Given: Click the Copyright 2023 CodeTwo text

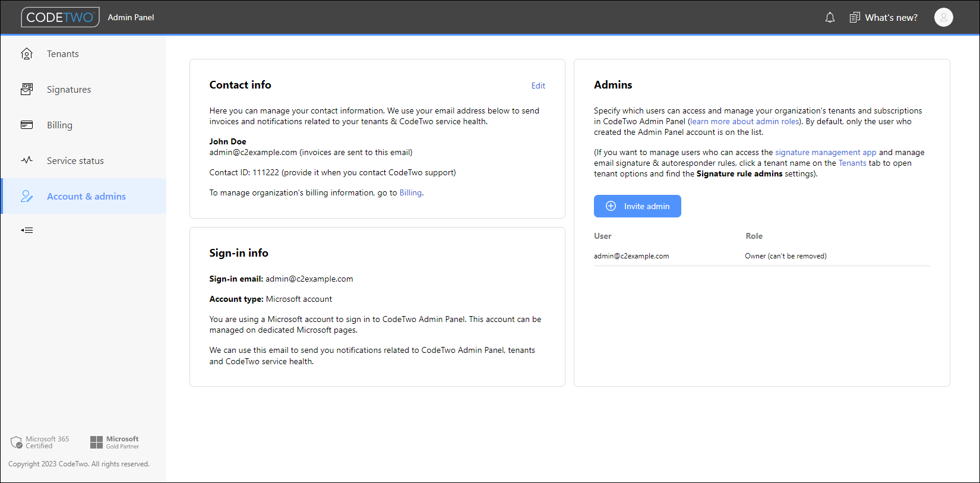Looking at the screenshot, I should (x=79, y=464).
